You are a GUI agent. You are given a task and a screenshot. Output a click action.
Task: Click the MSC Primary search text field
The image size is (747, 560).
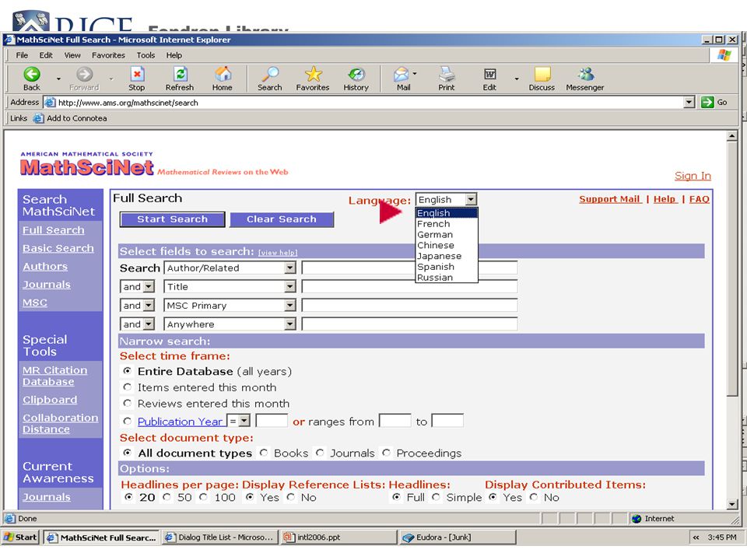[410, 305]
